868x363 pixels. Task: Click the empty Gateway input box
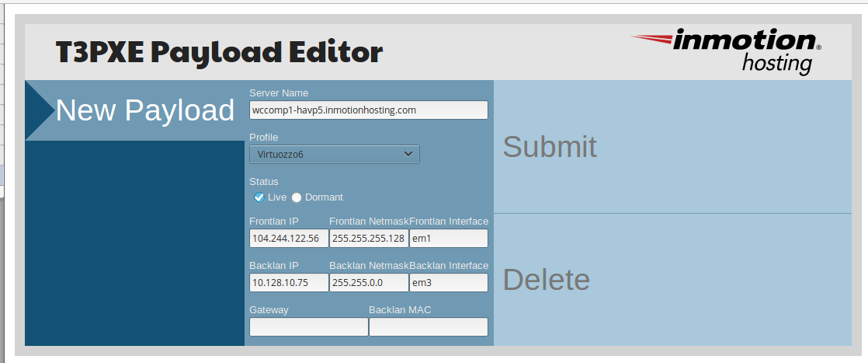(308, 327)
